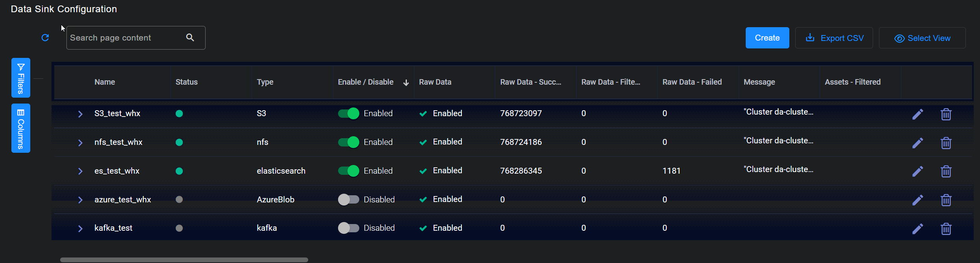Disable the S3_test_whx sink toggle

click(x=349, y=113)
